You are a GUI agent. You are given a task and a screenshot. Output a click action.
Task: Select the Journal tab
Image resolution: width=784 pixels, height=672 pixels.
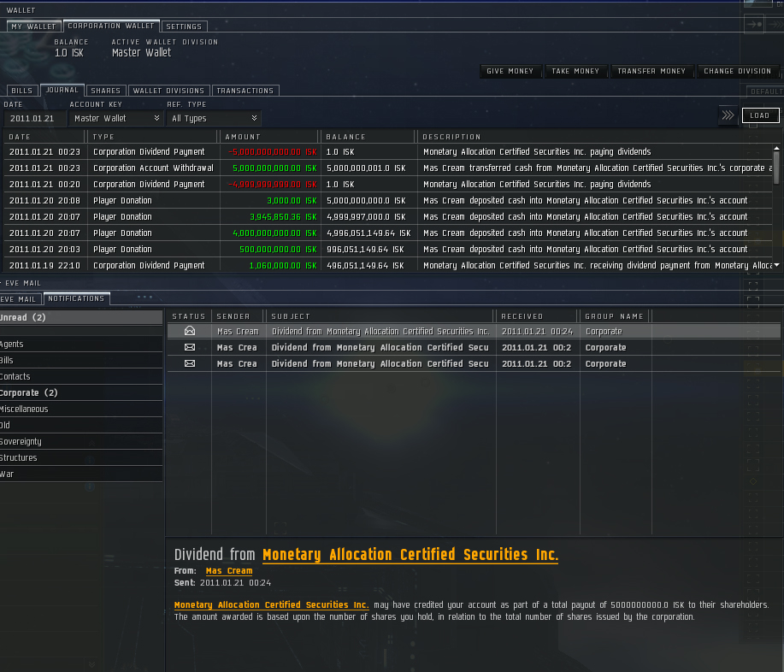62,90
